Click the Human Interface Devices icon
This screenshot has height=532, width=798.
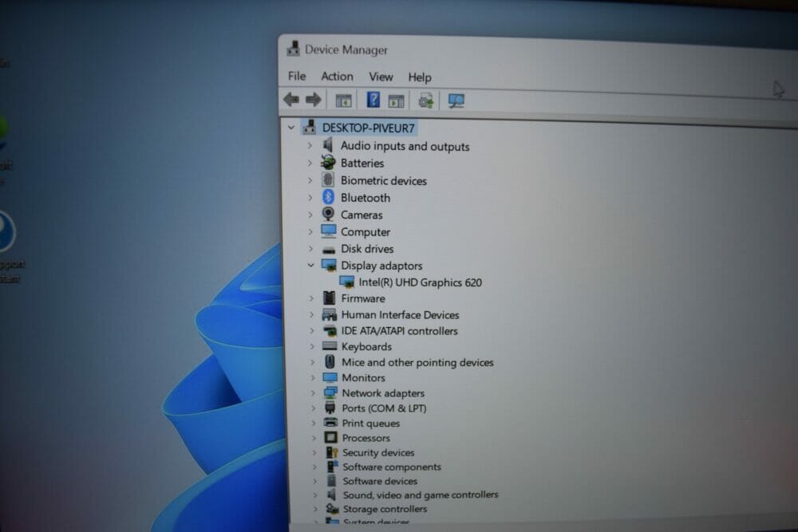coord(330,314)
